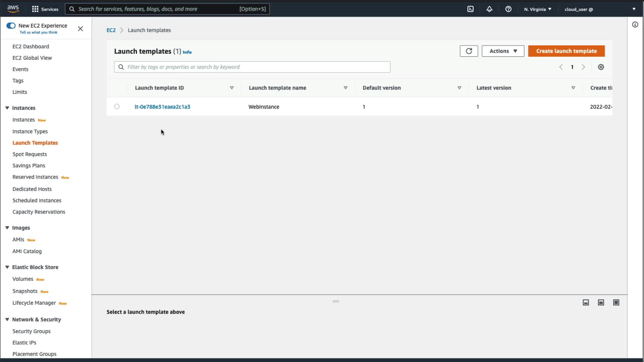Collapse the Elastic Block Store section

[x=7, y=267]
